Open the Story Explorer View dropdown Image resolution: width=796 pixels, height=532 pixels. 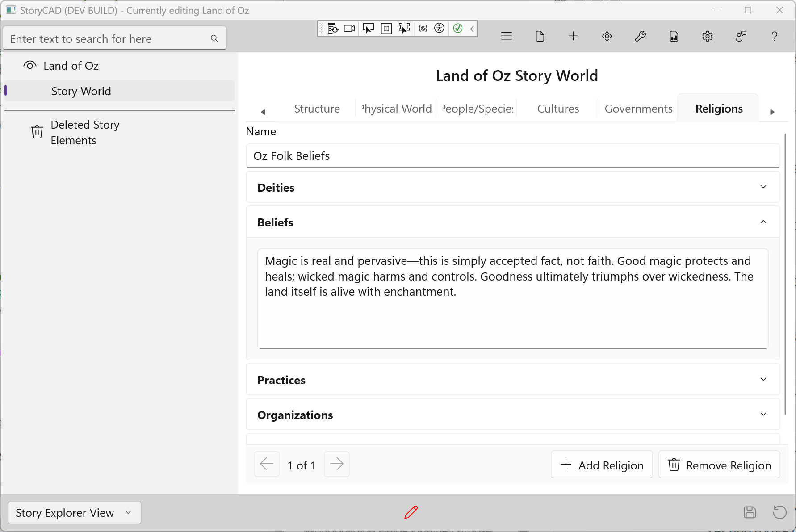pyautogui.click(x=74, y=513)
